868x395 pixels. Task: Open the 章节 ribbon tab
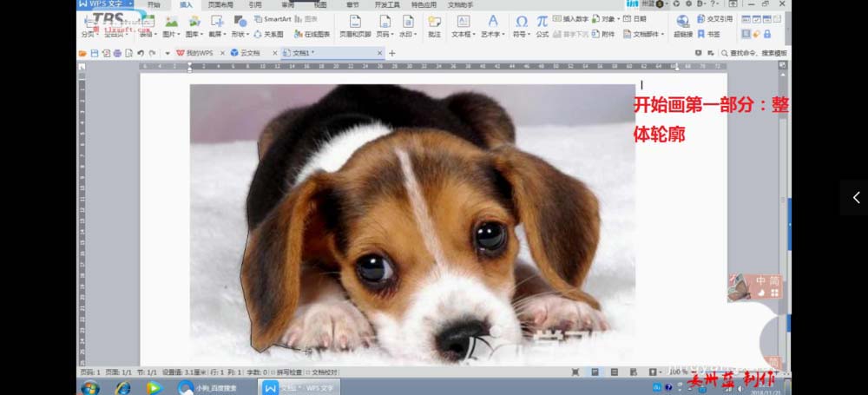(352, 4)
